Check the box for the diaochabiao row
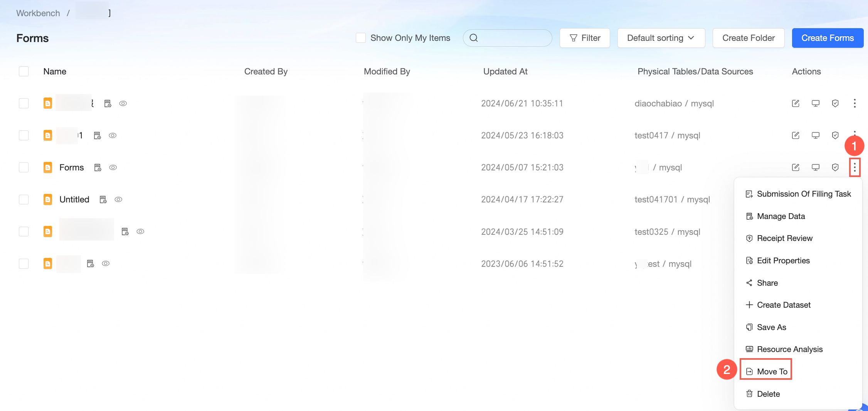 [24, 103]
